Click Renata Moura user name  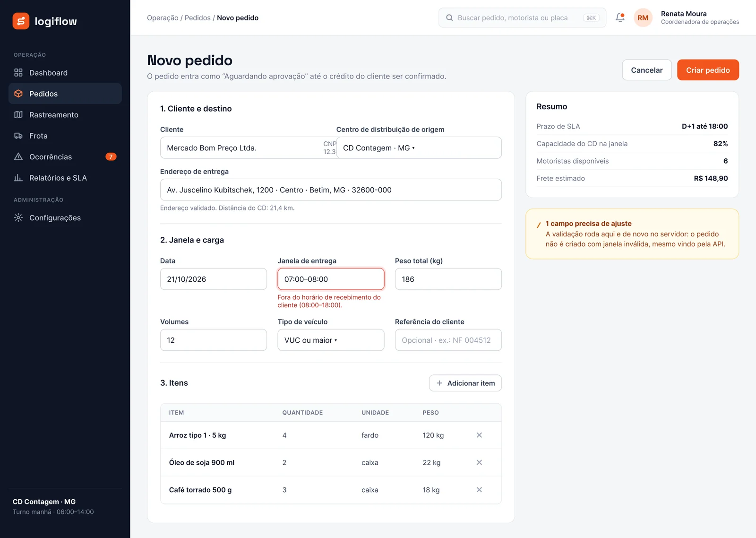[684, 14]
